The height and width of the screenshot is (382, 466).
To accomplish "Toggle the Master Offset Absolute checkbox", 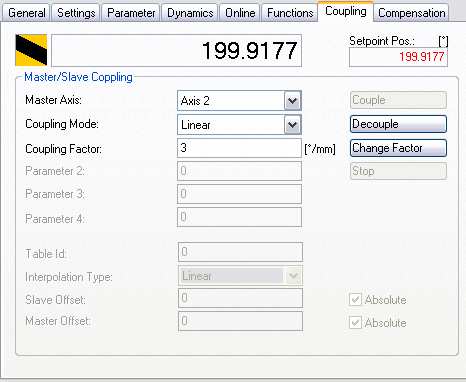I will 355,322.
